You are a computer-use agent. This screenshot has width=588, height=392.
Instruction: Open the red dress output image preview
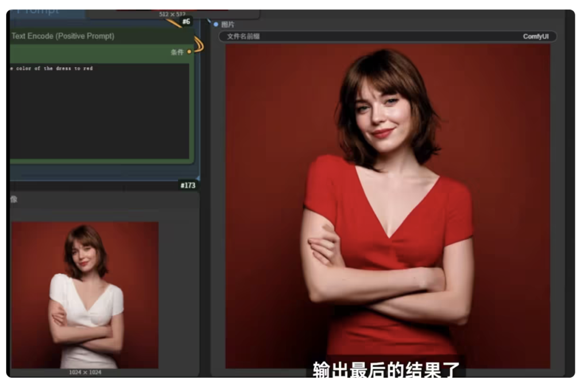tap(388, 206)
